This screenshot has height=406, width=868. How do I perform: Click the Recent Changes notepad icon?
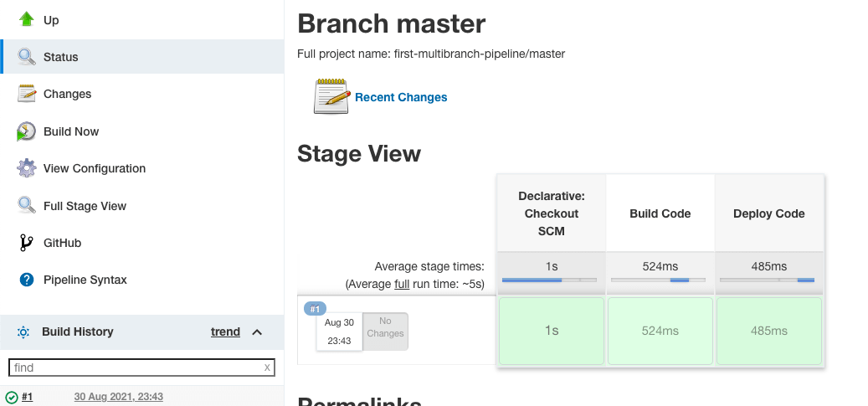(x=331, y=97)
